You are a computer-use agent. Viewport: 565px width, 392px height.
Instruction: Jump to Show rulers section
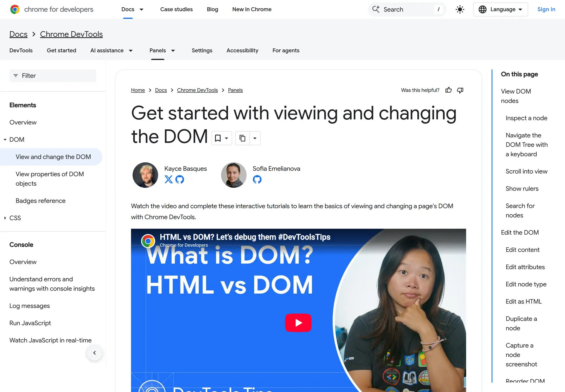tap(522, 189)
